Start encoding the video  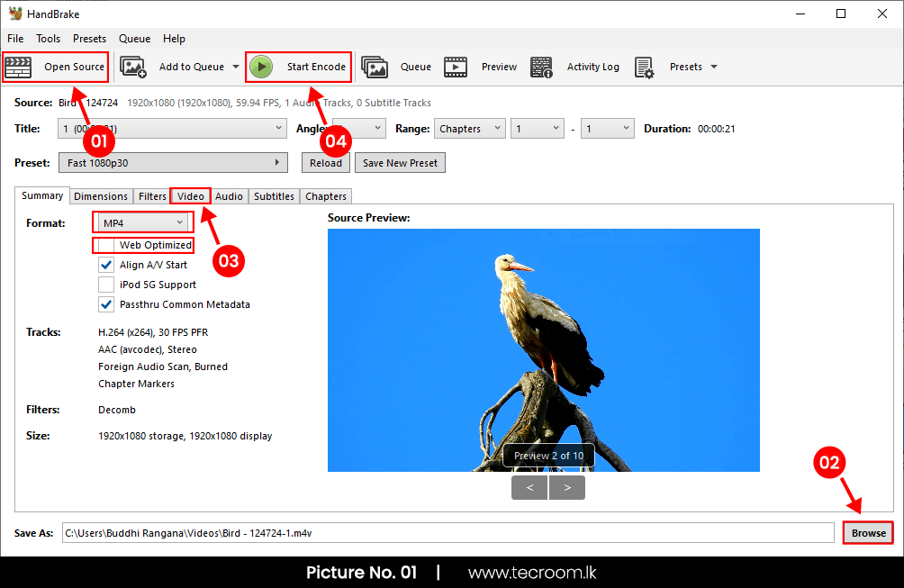point(298,67)
